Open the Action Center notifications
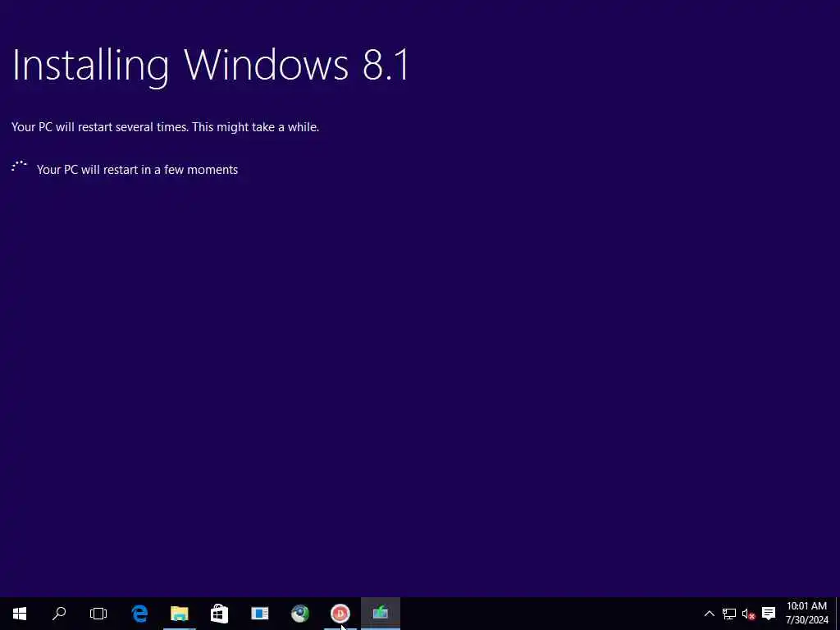840x630 pixels. [x=769, y=614]
